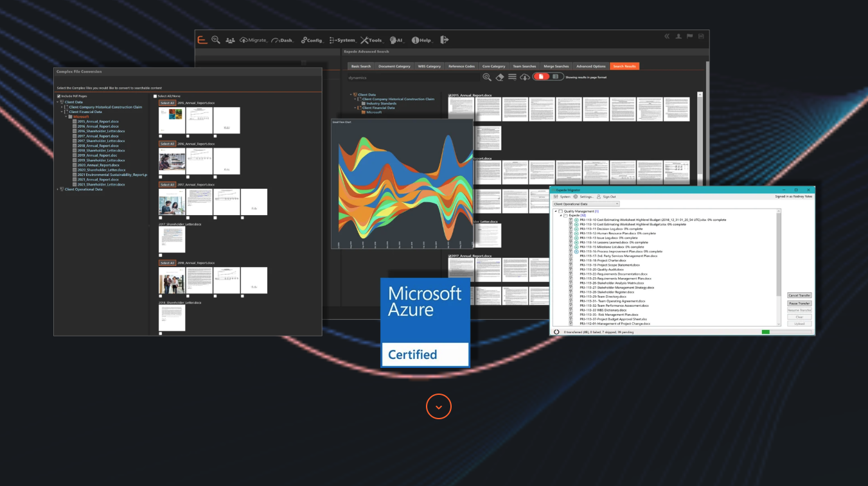This screenshot has width=868, height=486.
Task: Switch to the Advanced Options tab
Action: (x=590, y=66)
